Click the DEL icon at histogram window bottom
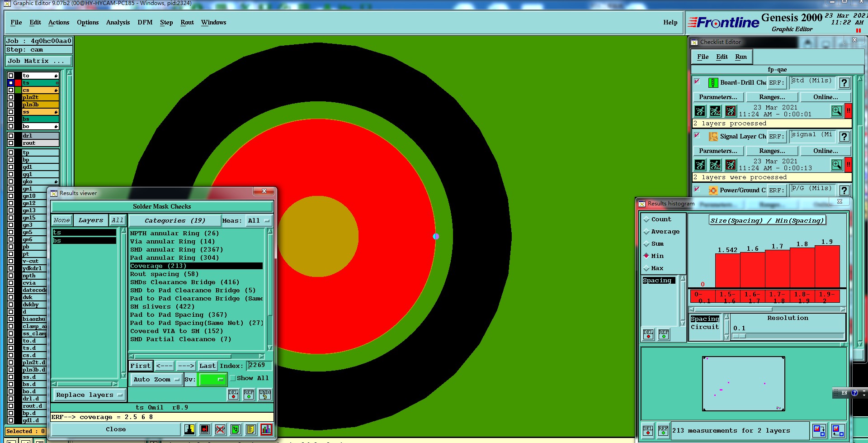Image resolution: width=868 pixels, height=443 pixels. (x=648, y=430)
